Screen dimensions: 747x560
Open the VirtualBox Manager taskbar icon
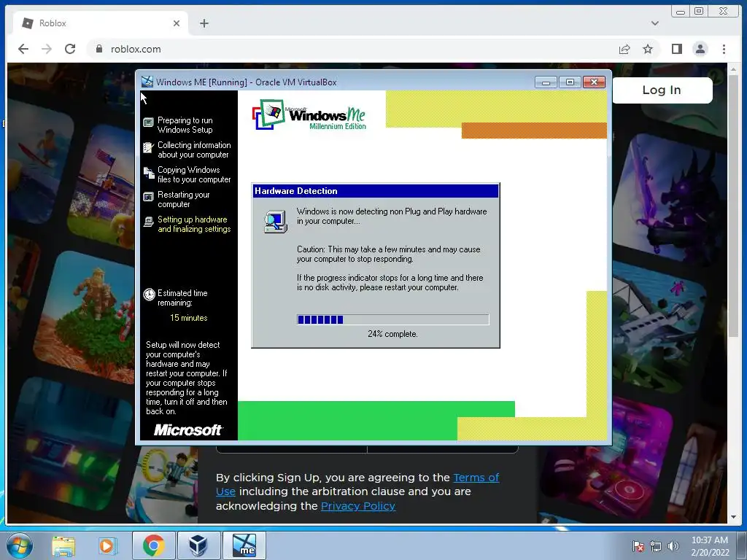pyautogui.click(x=198, y=545)
